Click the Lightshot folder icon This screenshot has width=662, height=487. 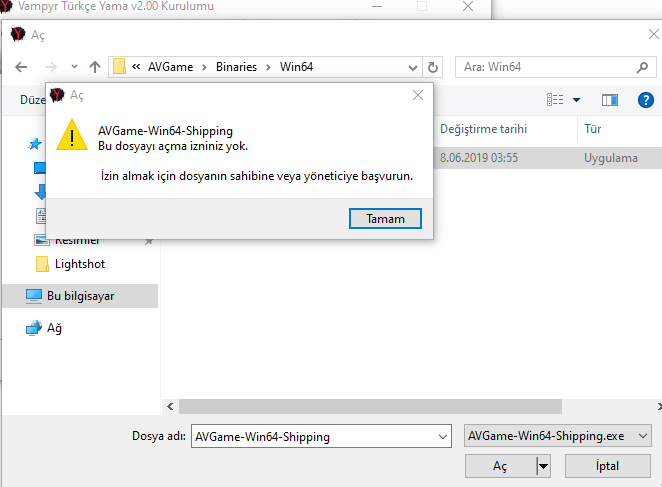point(42,264)
